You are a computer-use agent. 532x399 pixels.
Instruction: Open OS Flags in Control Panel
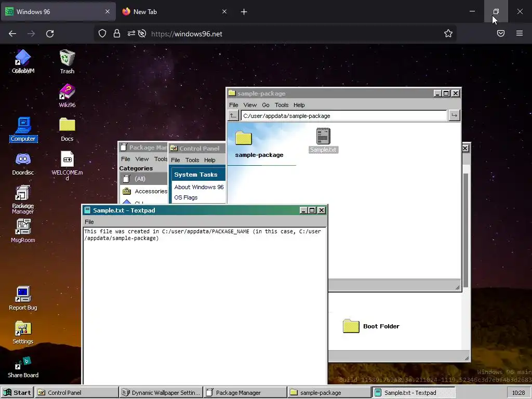coord(185,197)
